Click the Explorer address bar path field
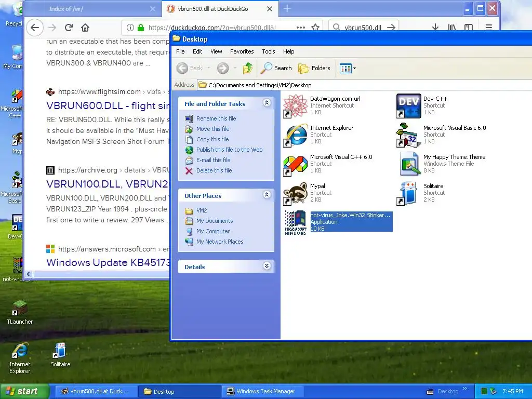This screenshot has height=399, width=532. [x=364, y=85]
